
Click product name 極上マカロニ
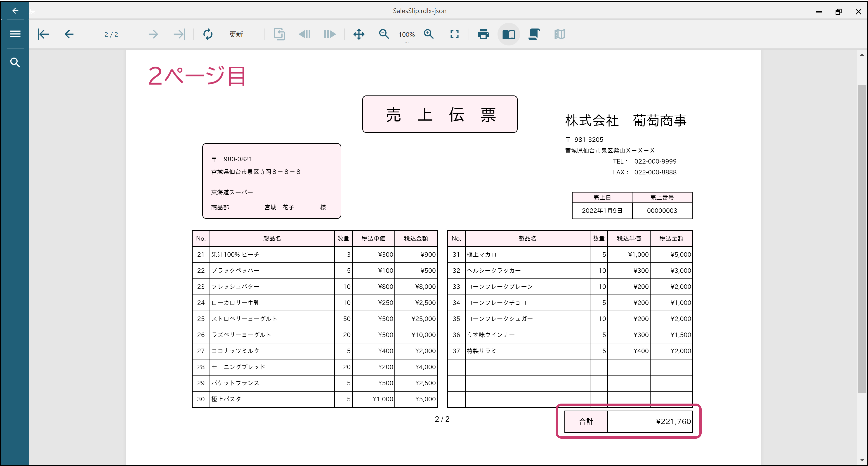[485, 254]
